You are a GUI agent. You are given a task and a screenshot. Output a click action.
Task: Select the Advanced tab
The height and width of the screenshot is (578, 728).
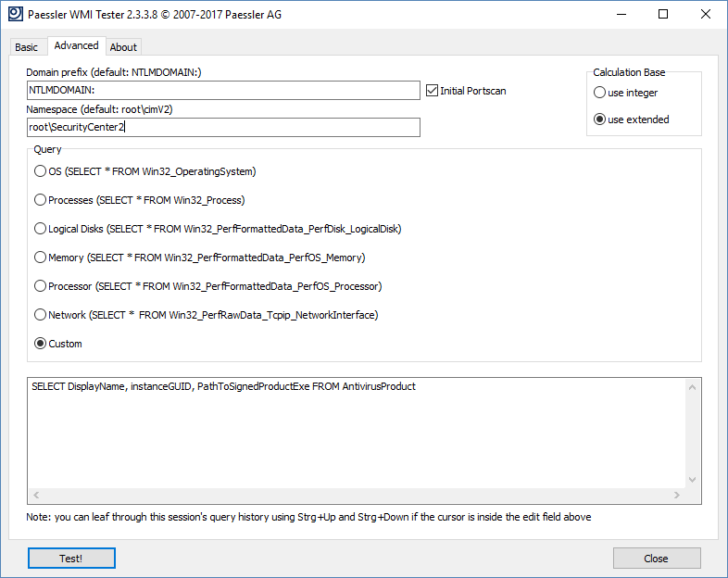(x=76, y=45)
